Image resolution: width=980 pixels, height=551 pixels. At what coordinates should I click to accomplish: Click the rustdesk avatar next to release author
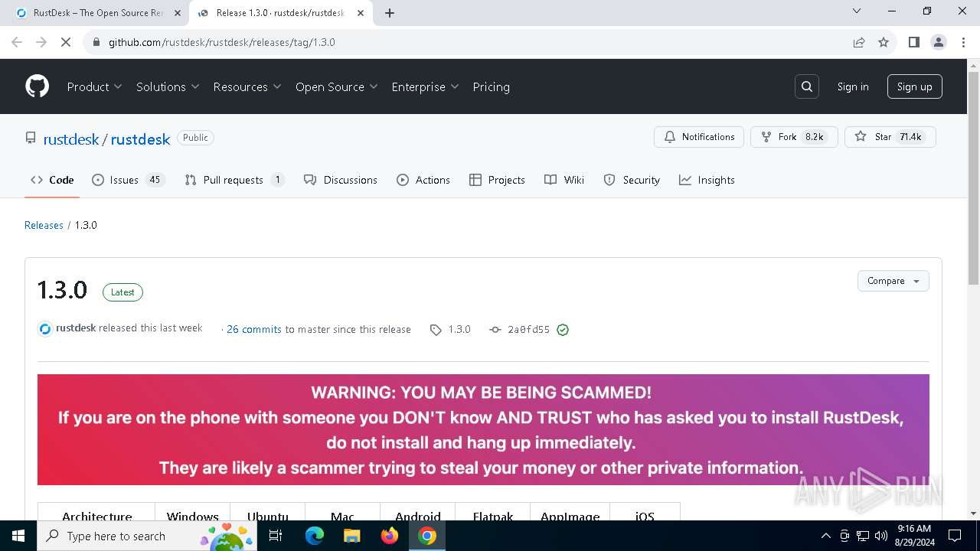pyautogui.click(x=45, y=329)
